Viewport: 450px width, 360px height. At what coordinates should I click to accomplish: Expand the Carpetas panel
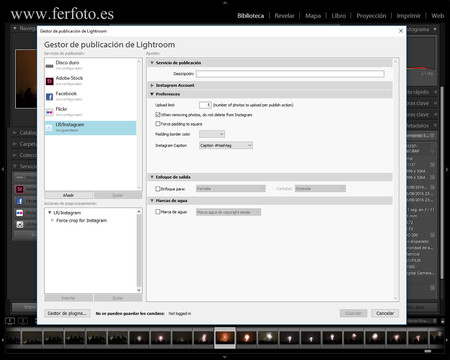click(15, 144)
